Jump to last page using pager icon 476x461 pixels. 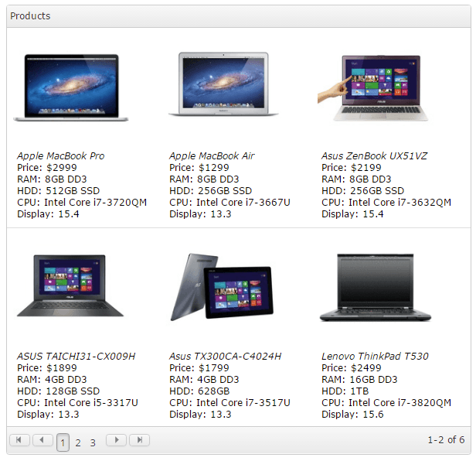pyautogui.click(x=140, y=440)
